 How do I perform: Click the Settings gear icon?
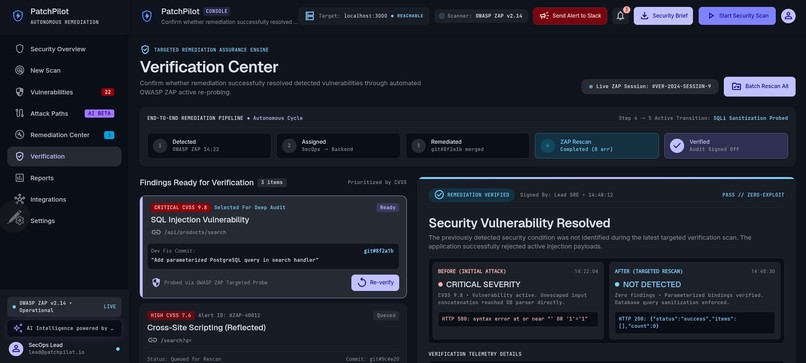(20, 221)
